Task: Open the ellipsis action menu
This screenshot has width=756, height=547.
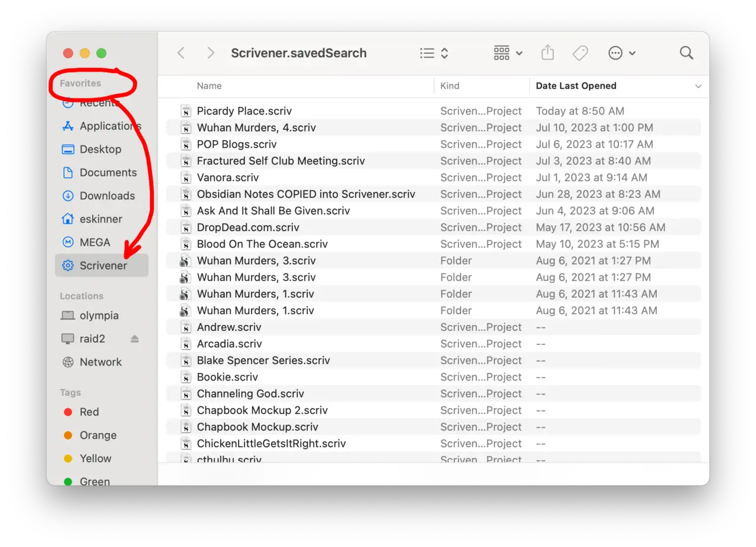Action: pyautogui.click(x=621, y=53)
